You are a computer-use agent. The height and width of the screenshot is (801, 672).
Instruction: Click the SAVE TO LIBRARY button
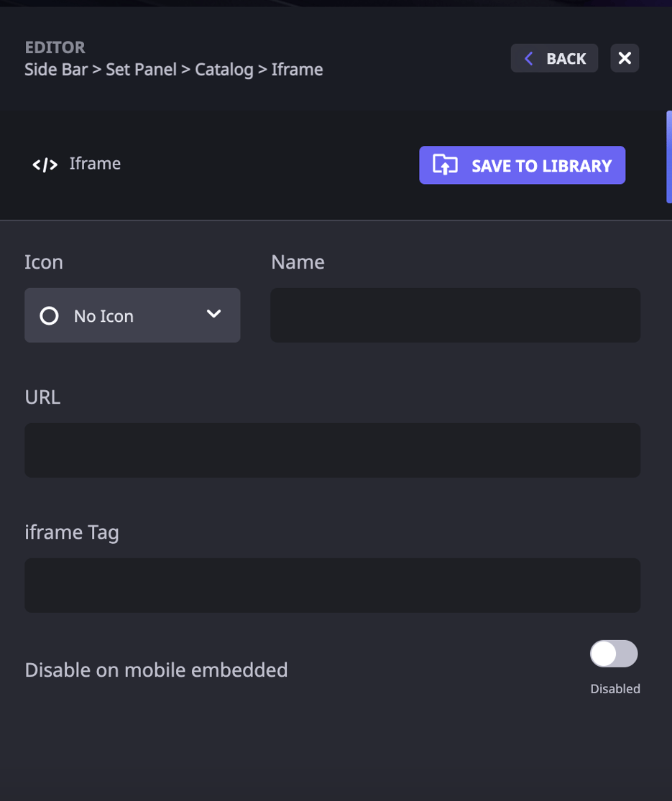pos(522,165)
